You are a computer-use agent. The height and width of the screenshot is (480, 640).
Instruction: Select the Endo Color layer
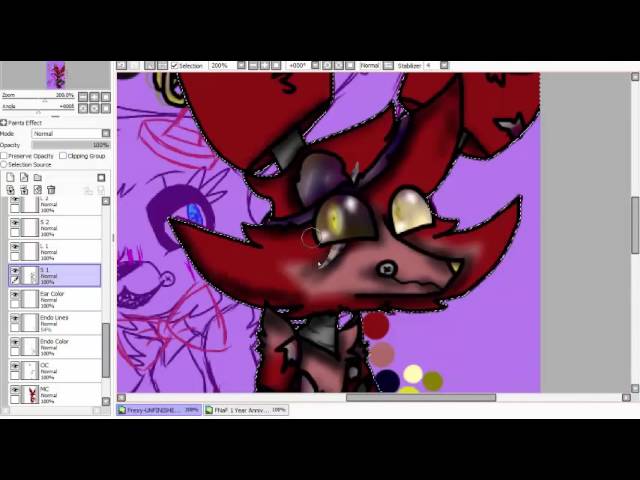point(55,347)
